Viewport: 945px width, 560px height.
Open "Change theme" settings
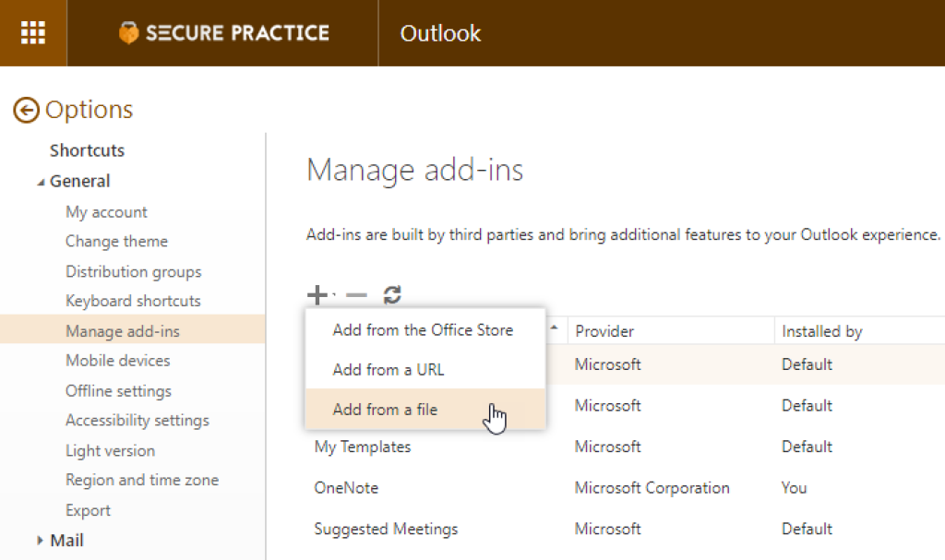116,241
